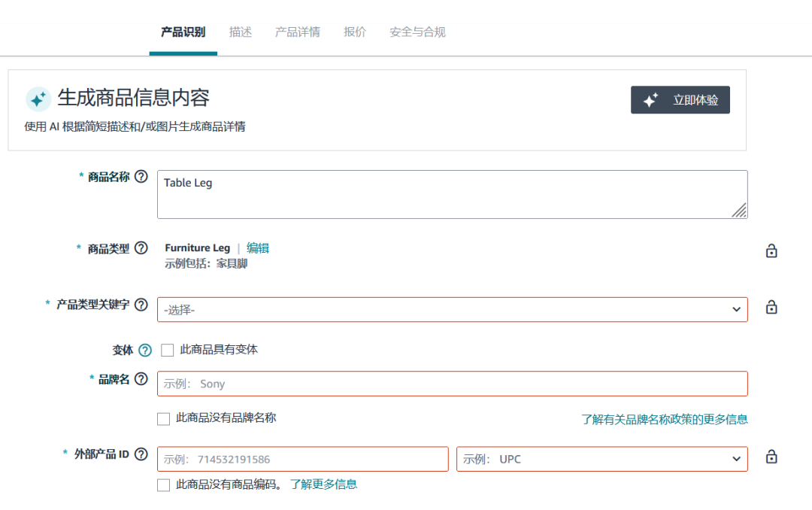This screenshot has height=510, width=812.
Task: Click inside the 品牌名 input field
Action: pos(451,384)
